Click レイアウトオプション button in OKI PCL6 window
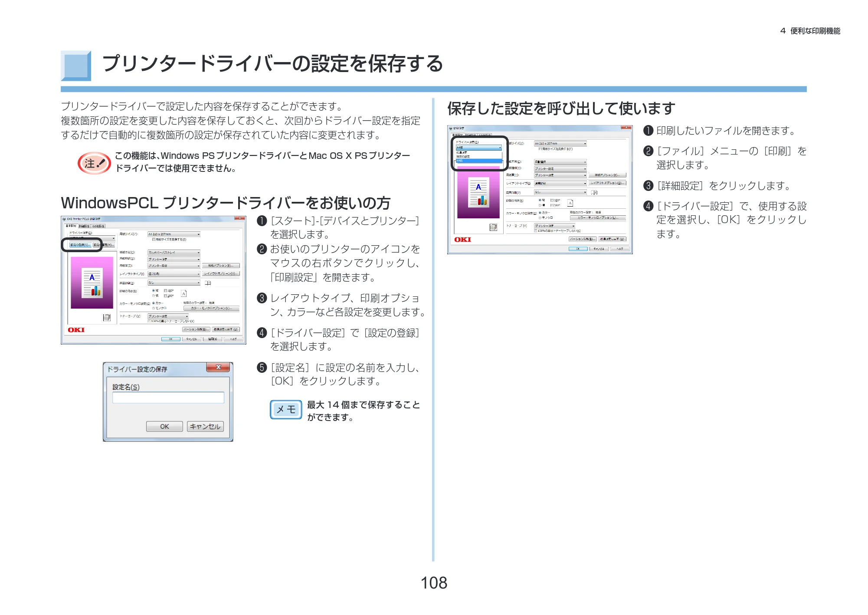 [221, 273]
